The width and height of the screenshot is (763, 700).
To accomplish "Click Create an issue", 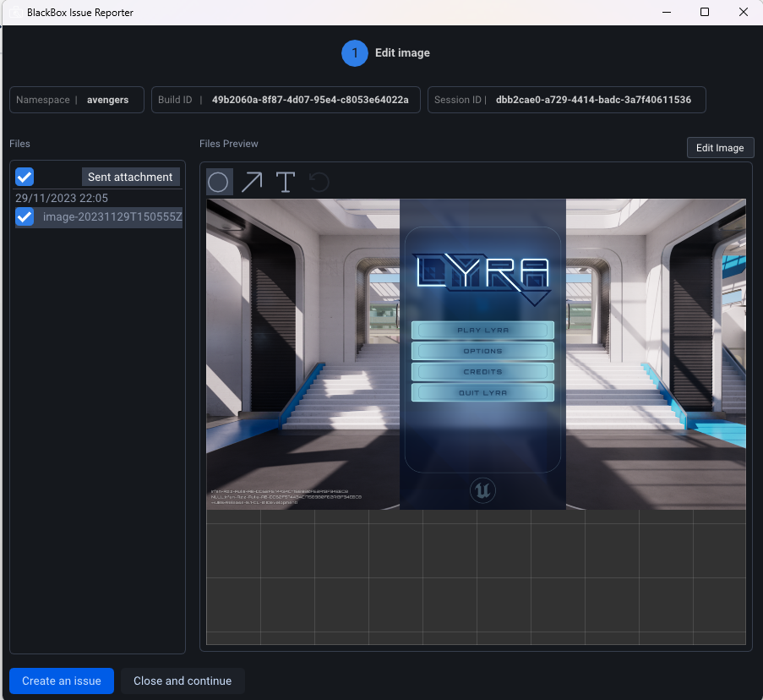I will pos(62,681).
